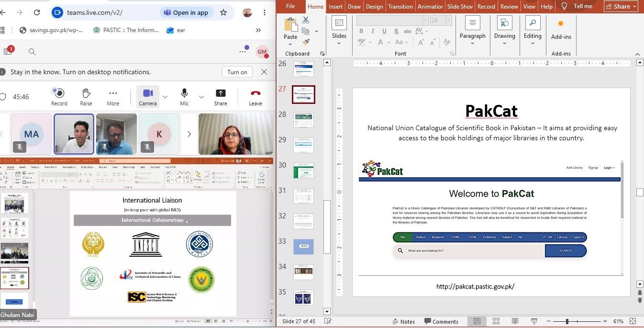Click the Cut scissors icon
The width and height of the screenshot is (644, 328).
[x=306, y=20]
